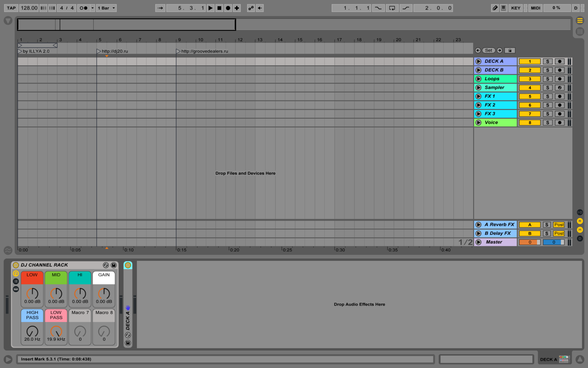This screenshot has width=588, height=368.
Task: Open the quantization 1 Bar dropdown
Action: point(106,8)
